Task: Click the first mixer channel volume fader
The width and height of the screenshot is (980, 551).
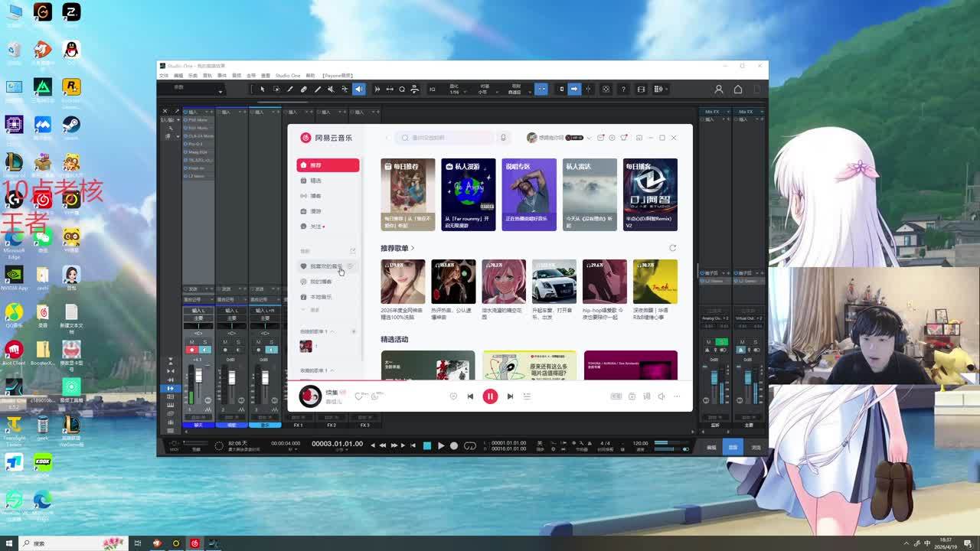Action: click(198, 377)
